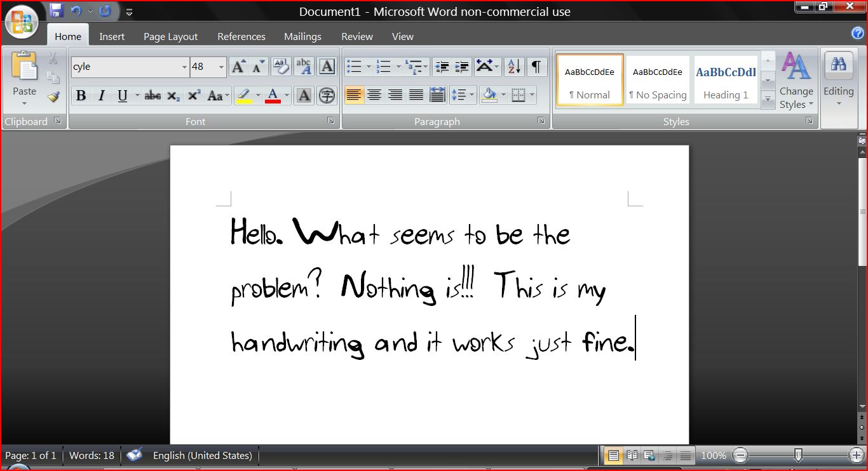The height and width of the screenshot is (471, 868).
Task: Click the font name box showing cyle
Action: tap(125, 67)
